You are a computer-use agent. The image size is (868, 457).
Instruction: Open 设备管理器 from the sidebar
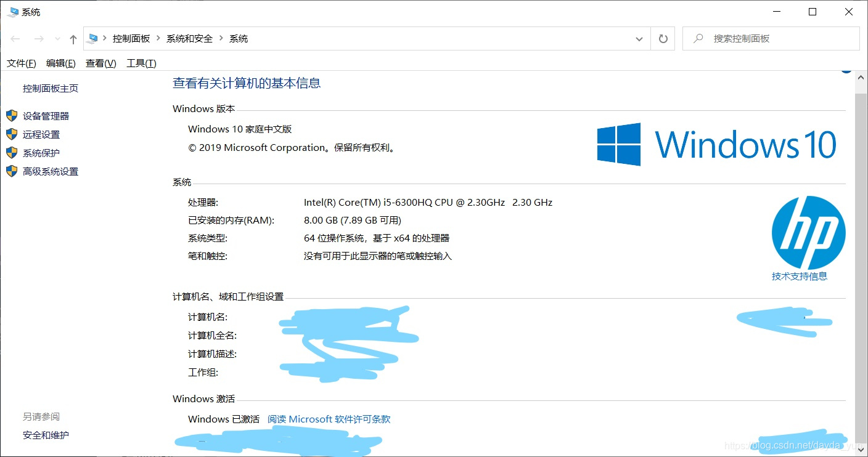[x=46, y=116]
